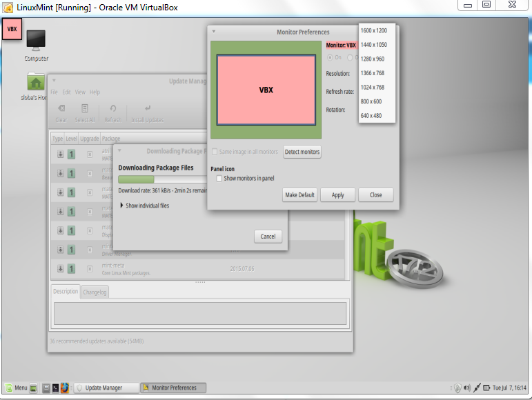
Task: Click the download type icon in the atril row
Action: (x=61, y=154)
